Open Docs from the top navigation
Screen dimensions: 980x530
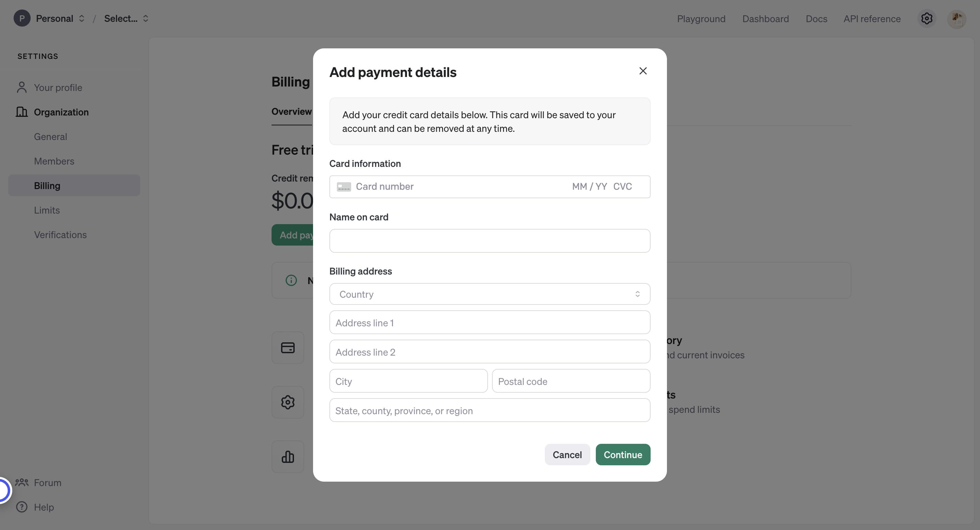point(816,18)
